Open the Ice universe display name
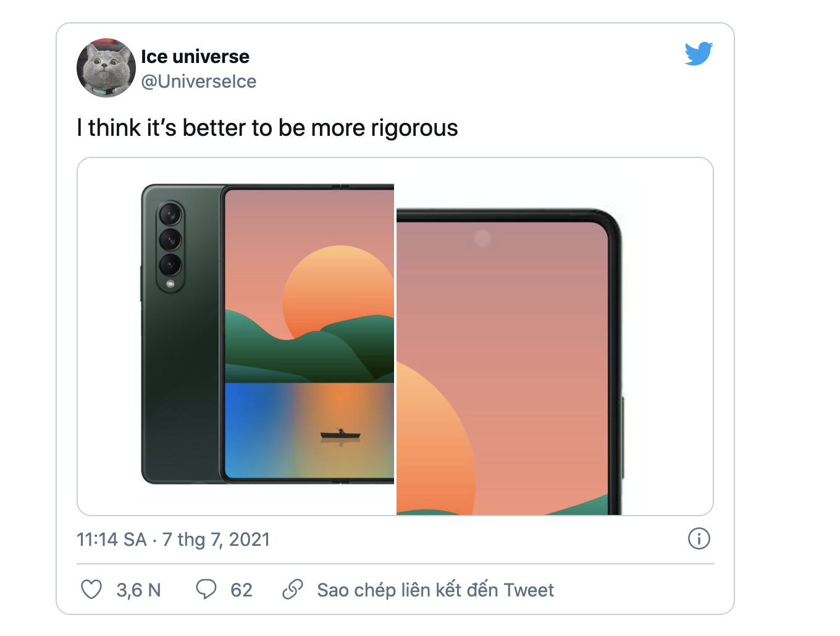This screenshot has height=636, width=840. [x=195, y=57]
